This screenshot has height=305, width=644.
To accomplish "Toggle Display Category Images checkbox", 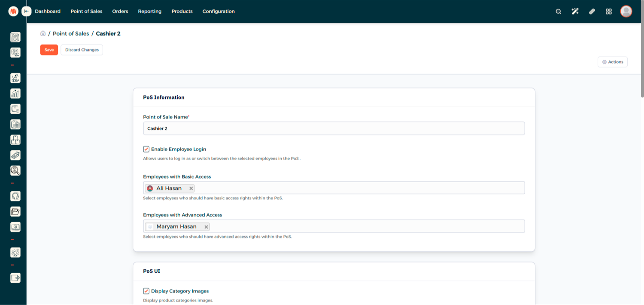I will pos(146,291).
